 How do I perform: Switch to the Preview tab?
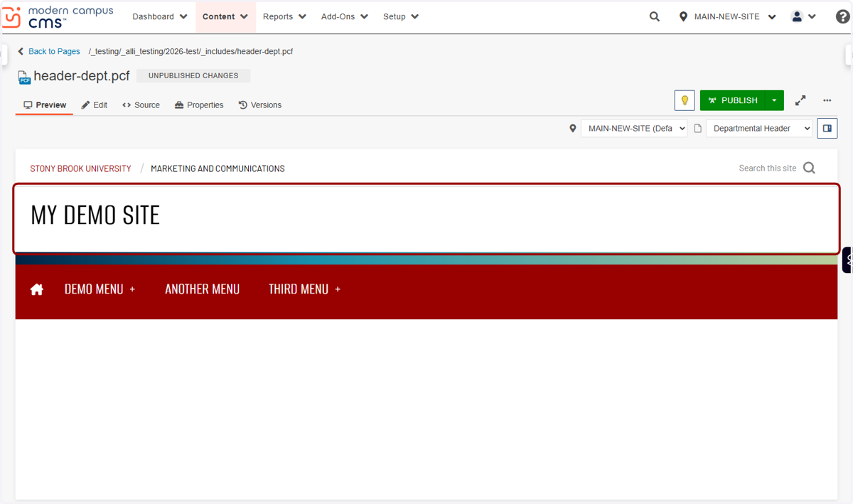click(44, 105)
